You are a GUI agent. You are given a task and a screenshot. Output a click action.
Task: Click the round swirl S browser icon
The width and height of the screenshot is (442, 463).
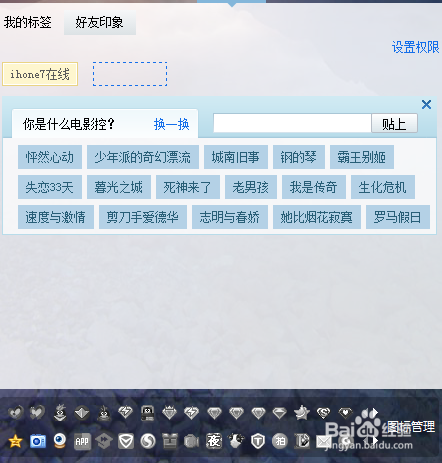point(148,442)
